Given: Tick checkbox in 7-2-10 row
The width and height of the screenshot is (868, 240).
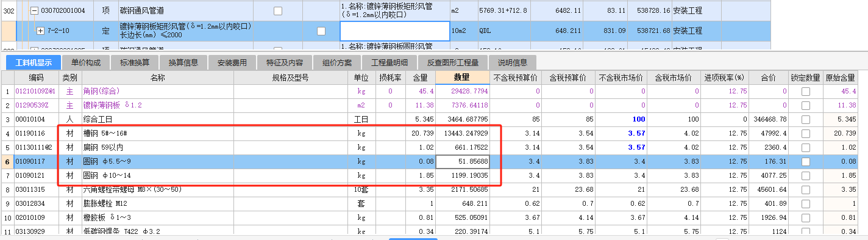Looking at the screenshot, I should coord(321,31).
